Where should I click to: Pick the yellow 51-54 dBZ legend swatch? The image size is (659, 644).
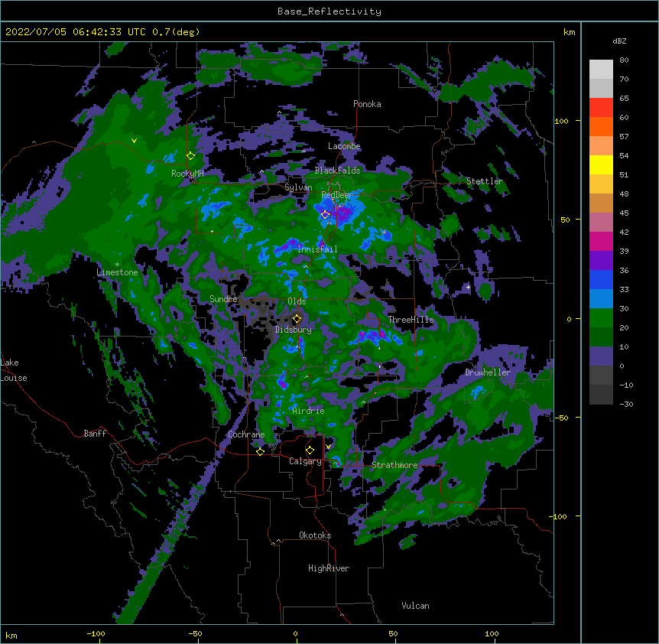[x=601, y=164]
